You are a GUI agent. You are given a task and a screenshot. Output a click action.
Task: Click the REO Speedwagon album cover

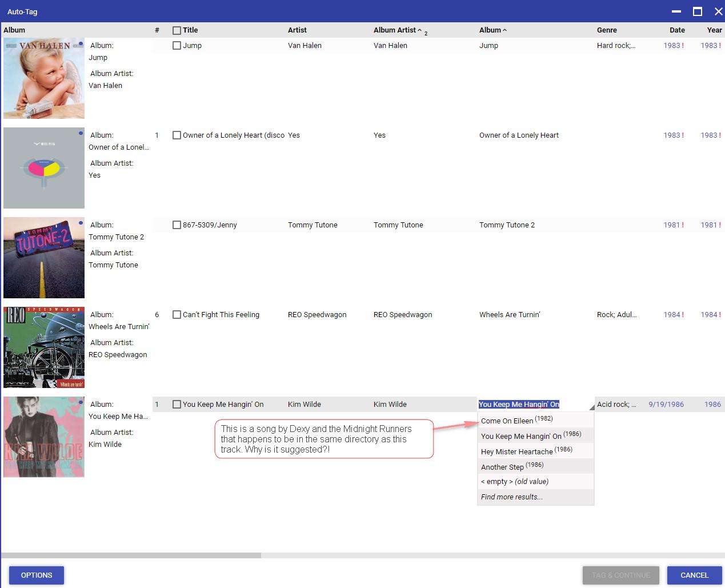(44, 347)
